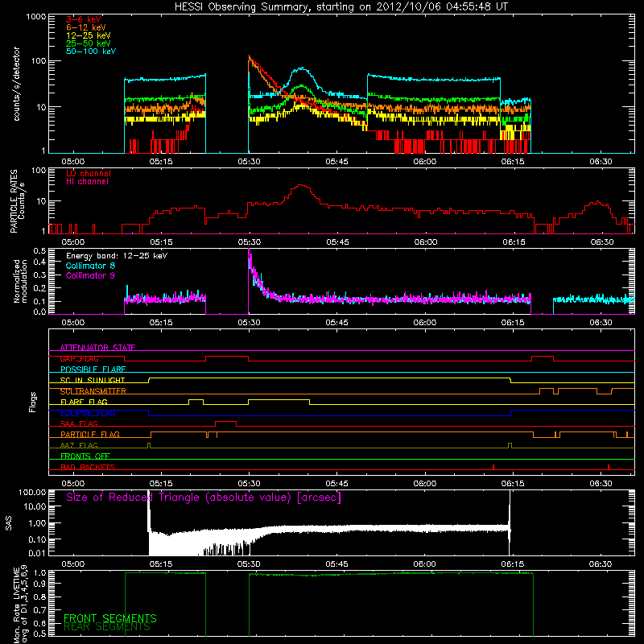Click the POSSIBLE_FLARE flag label

click(x=93, y=369)
